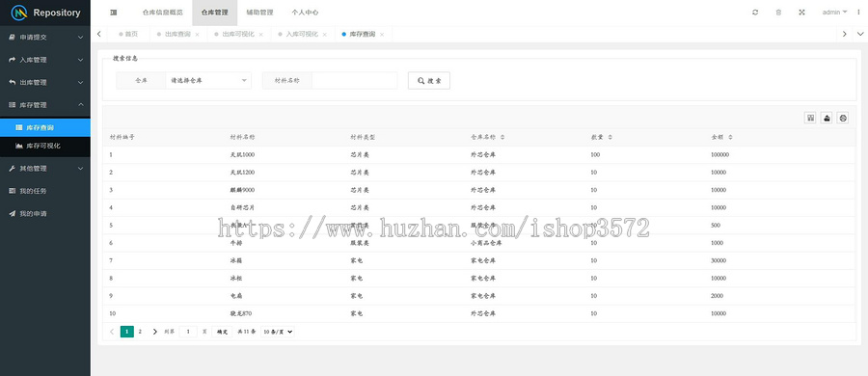Open 我的任务 in the sidebar
Screen dimensions: 868x376
point(44,191)
